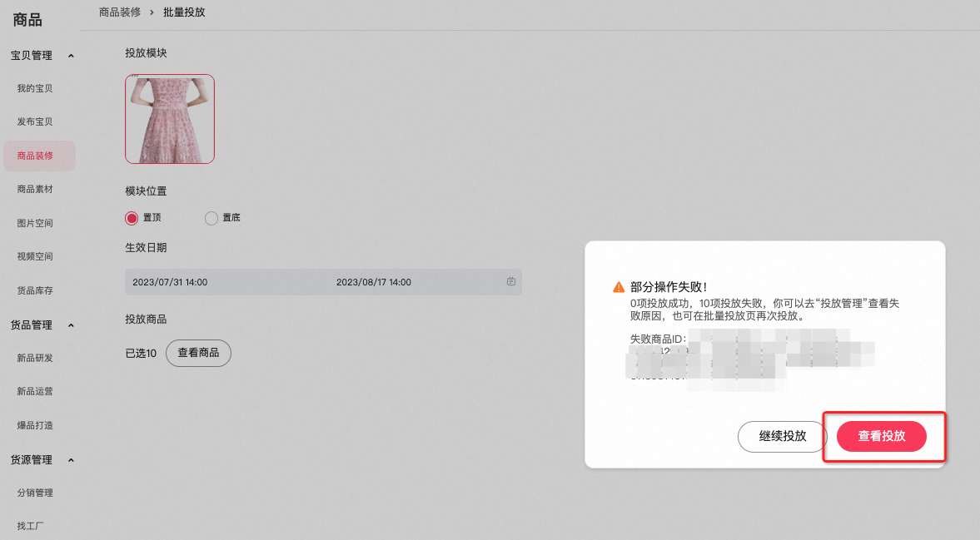Go to 商品装修 sidebar item

click(39, 156)
